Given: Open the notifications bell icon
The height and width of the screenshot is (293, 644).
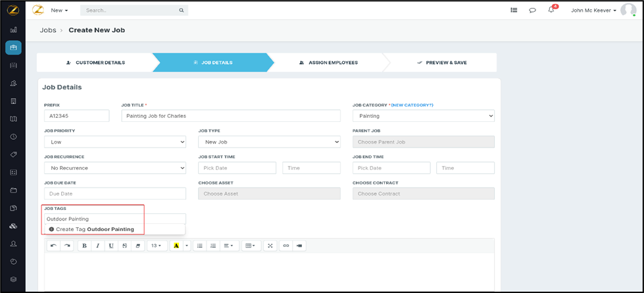Looking at the screenshot, I should [x=551, y=11].
